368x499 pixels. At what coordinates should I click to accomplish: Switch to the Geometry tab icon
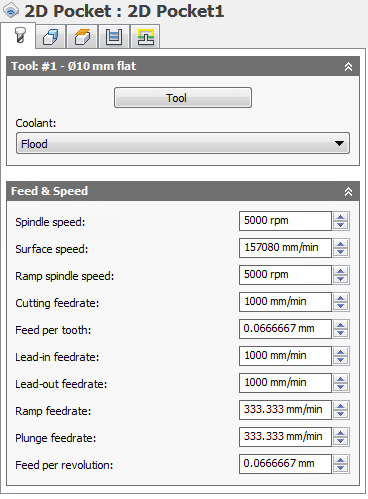[x=51, y=37]
